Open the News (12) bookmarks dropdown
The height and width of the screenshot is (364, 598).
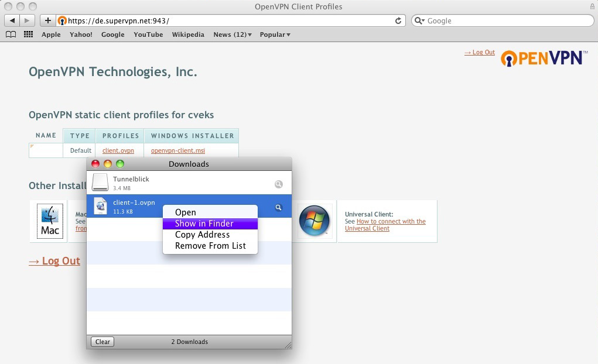pyautogui.click(x=233, y=35)
